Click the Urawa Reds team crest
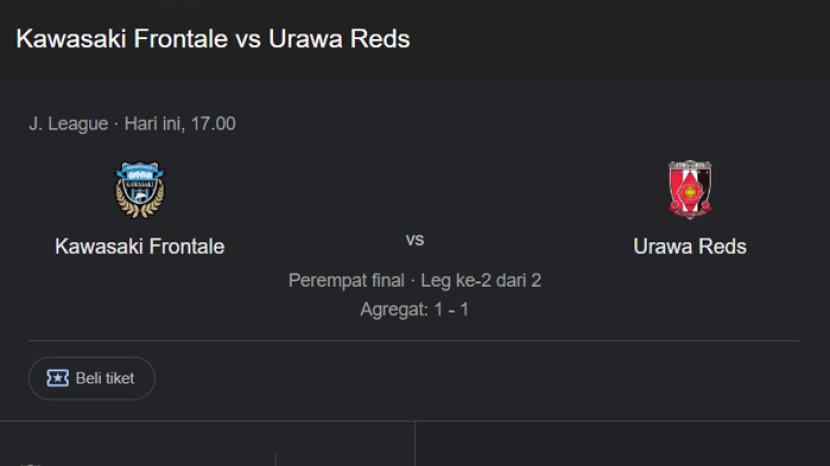 (x=690, y=190)
